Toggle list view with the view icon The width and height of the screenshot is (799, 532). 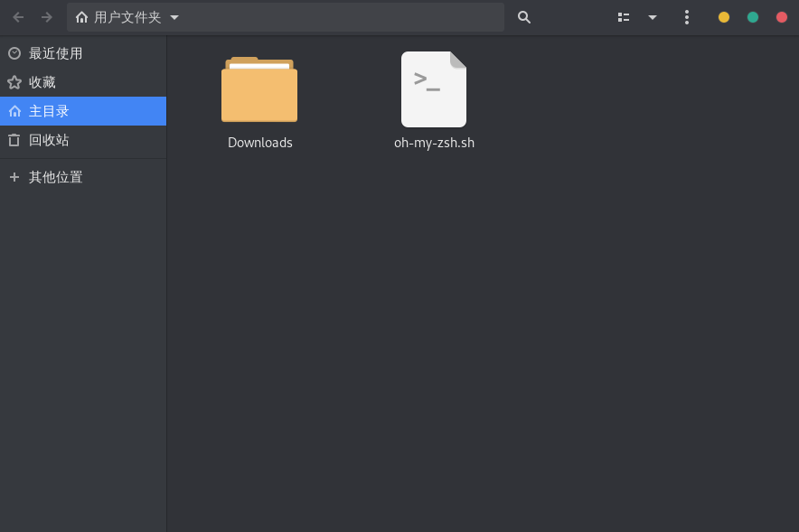tap(624, 17)
